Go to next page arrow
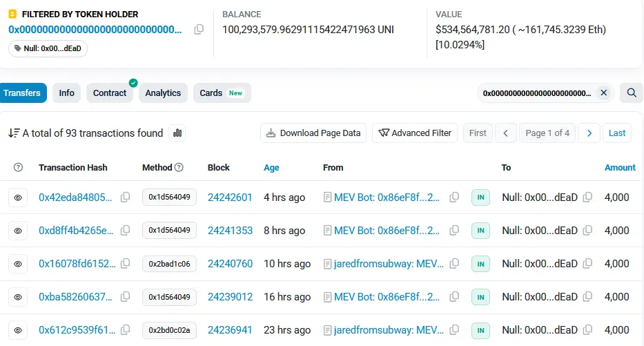Image resolution: width=644 pixels, height=346 pixels. (x=589, y=133)
